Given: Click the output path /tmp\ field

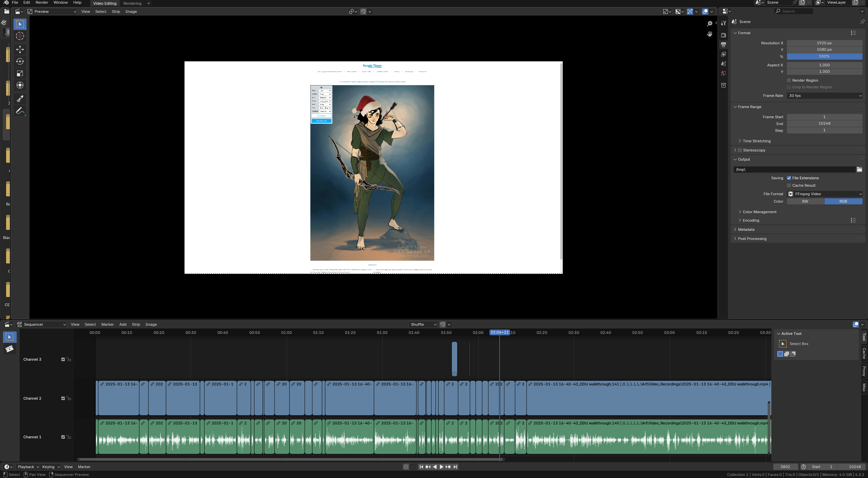Looking at the screenshot, I should tap(794, 170).
